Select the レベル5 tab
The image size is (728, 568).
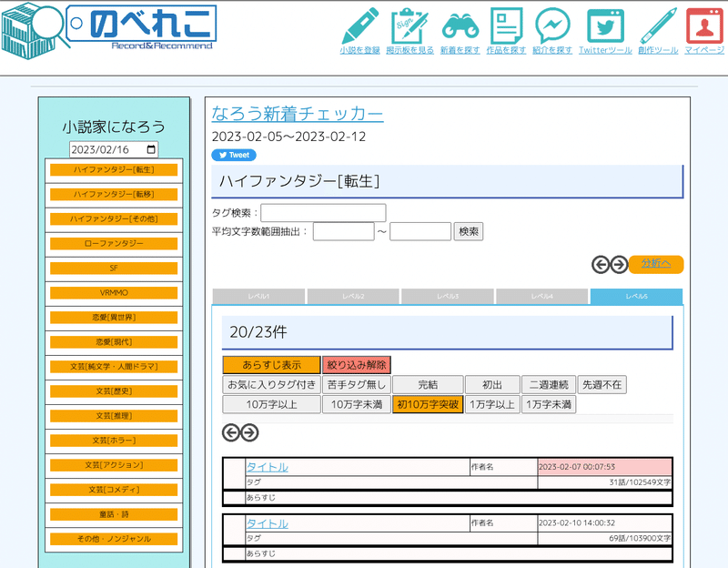[x=636, y=297]
